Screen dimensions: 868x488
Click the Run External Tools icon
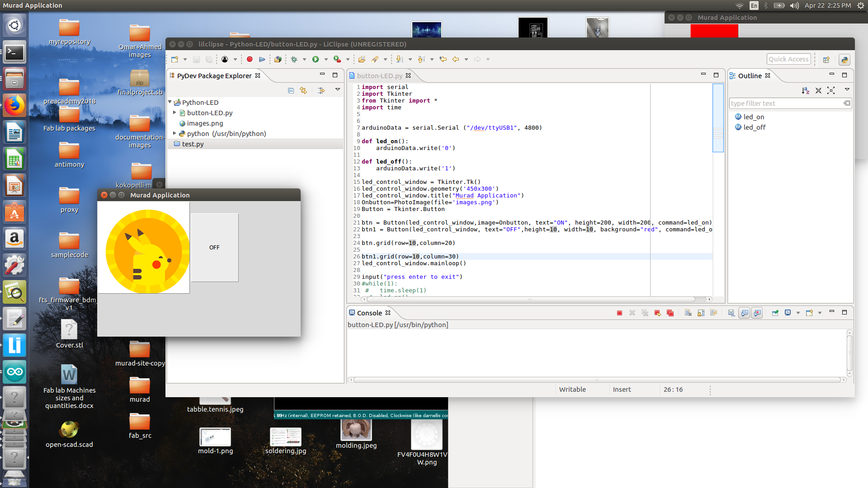[x=337, y=59]
